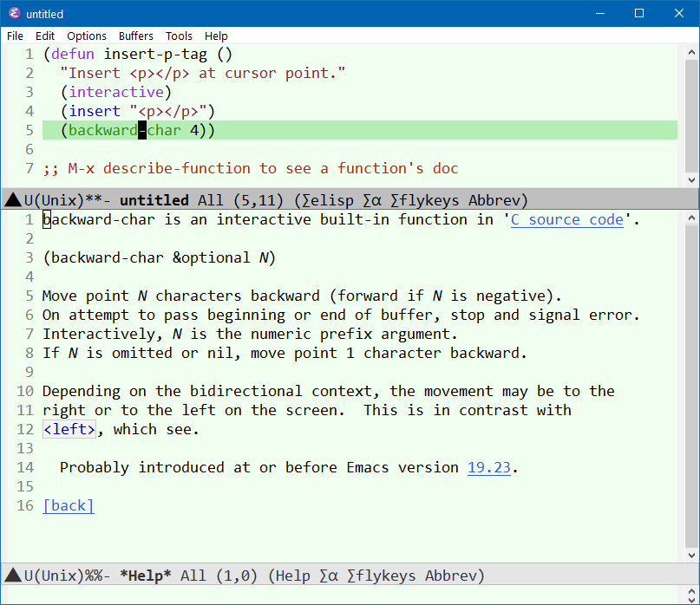Click '*Help*' buffer name in the mode line
Image resolution: width=700 pixels, height=605 pixels.
[146, 576]
